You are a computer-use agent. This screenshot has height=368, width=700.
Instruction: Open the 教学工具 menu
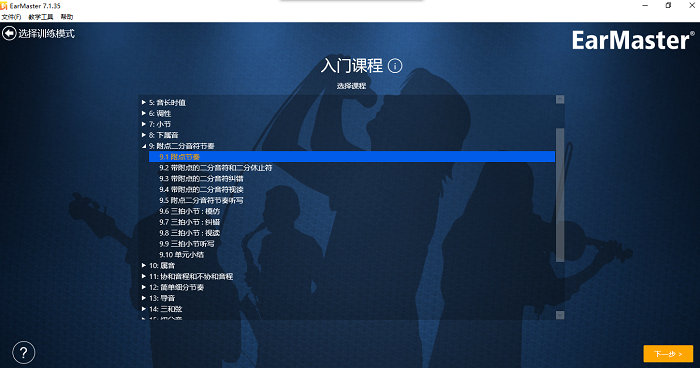[x=41, y=17]
